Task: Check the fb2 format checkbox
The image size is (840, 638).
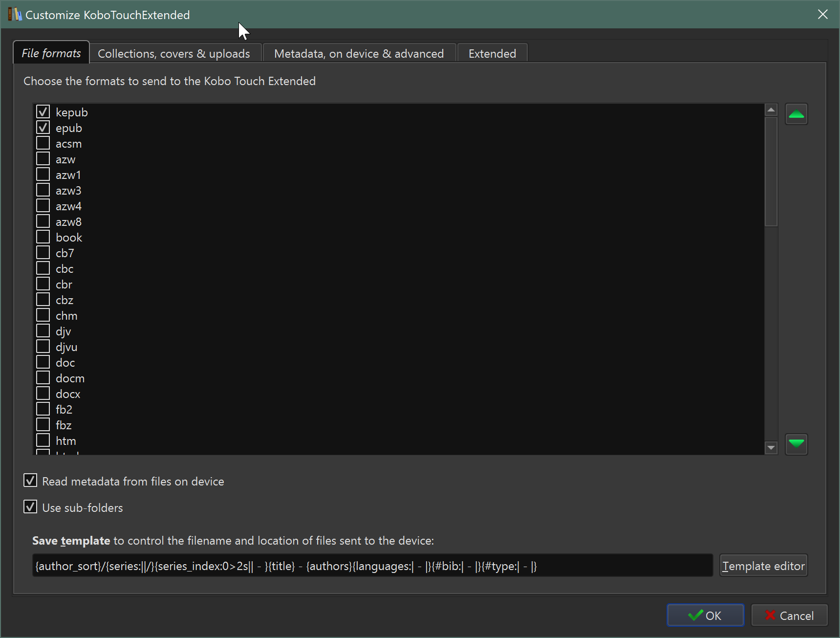Action: 43,409
